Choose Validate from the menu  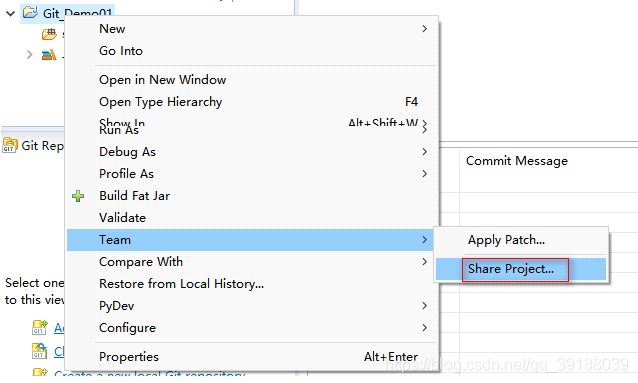pos(252,218)
